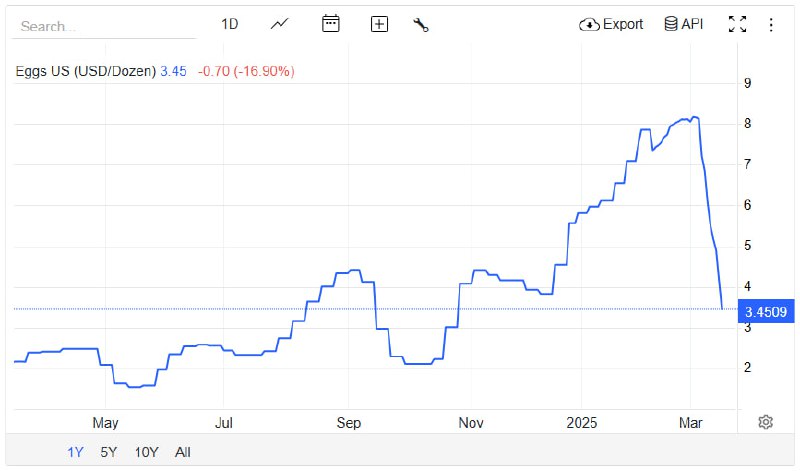The image size is (800, 471).
Task: Toggle fullscreen chart view
Action: click(x=738, y=24)
